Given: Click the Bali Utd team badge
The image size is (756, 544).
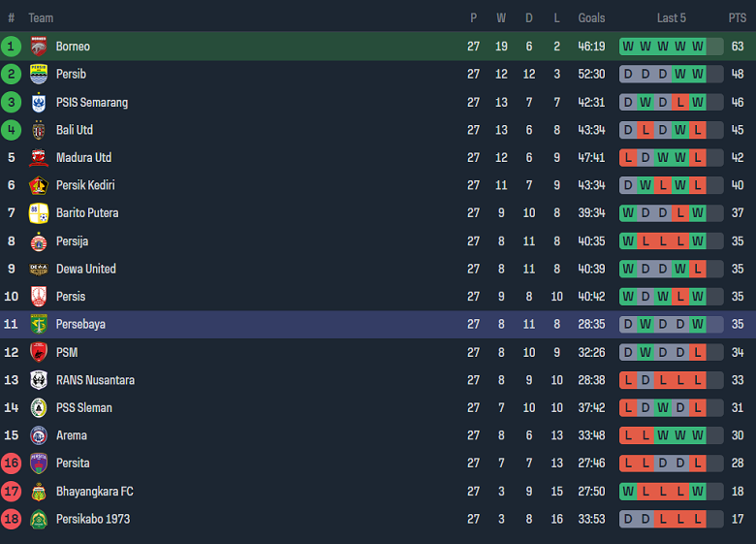Looking at the screenshot, I should point(39,130).
